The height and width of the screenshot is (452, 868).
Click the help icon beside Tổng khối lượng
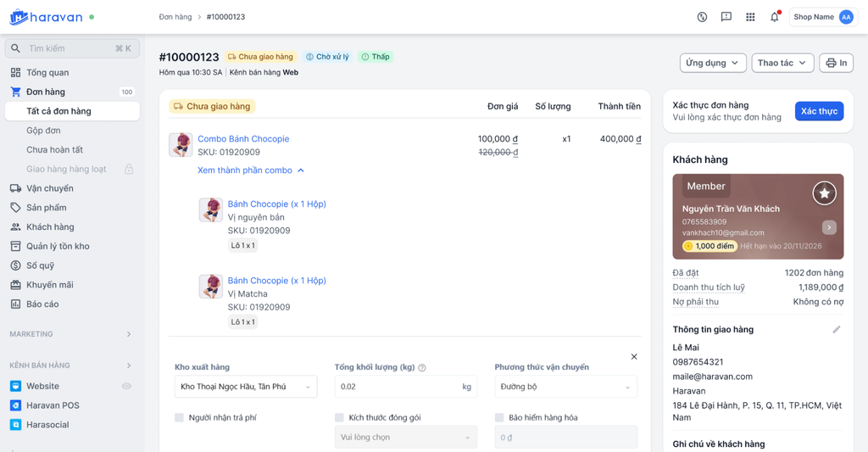pyautogui.click(x=422, y=368)
